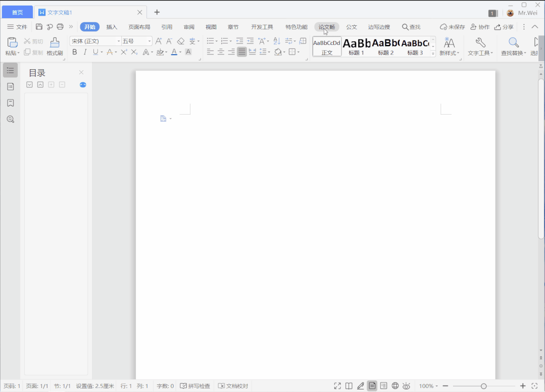Click the 分享 share button
Viewport: 545px width, 392px height.
[504, 27]
